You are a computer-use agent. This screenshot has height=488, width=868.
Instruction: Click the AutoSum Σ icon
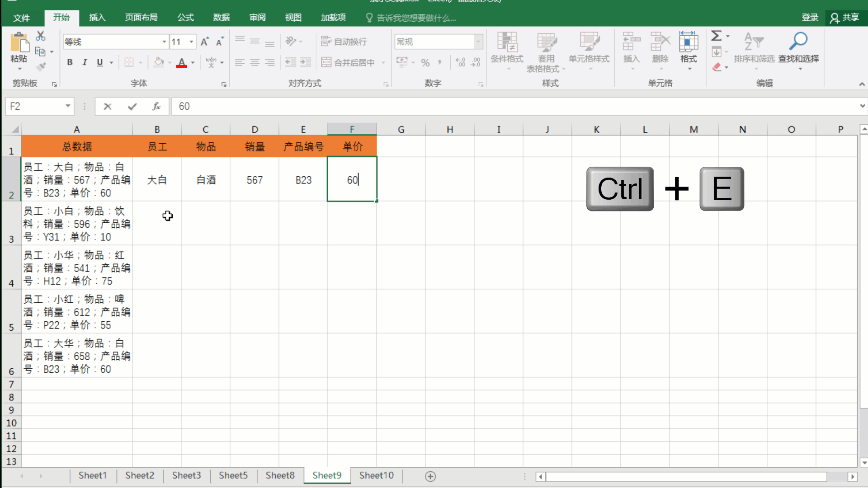(717, 35)
